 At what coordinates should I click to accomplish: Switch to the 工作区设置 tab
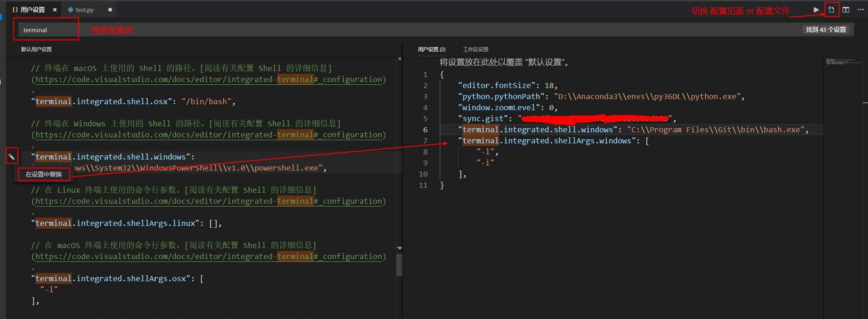click(476, 49)
